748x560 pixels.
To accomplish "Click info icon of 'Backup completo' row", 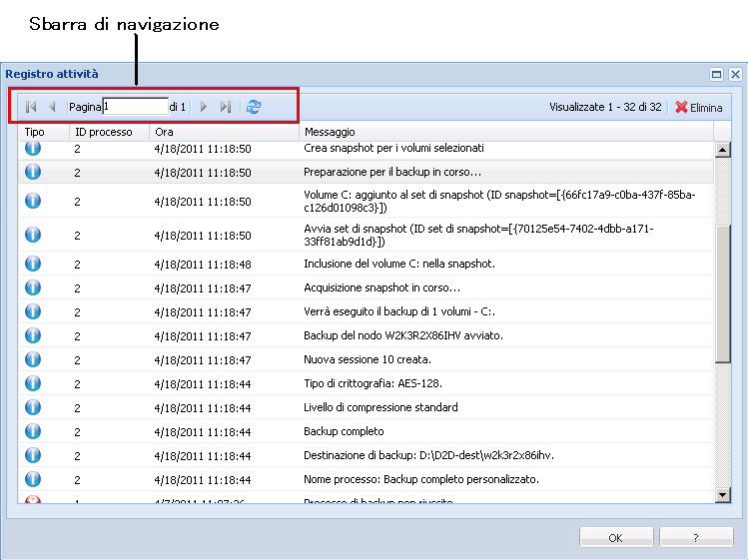I will tap(33, 431).
